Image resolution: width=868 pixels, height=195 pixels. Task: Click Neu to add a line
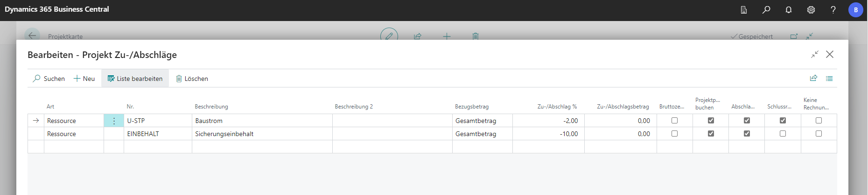84,79
